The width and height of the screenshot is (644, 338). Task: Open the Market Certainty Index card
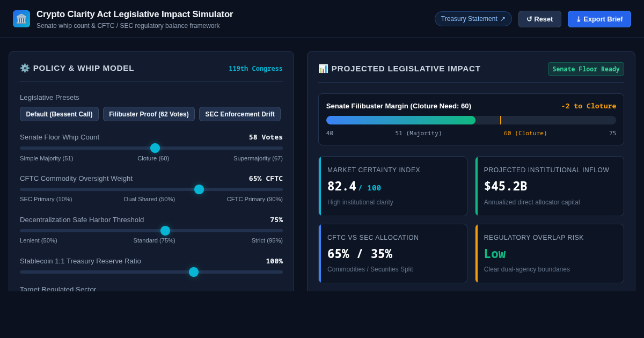[x=393, y=186]
